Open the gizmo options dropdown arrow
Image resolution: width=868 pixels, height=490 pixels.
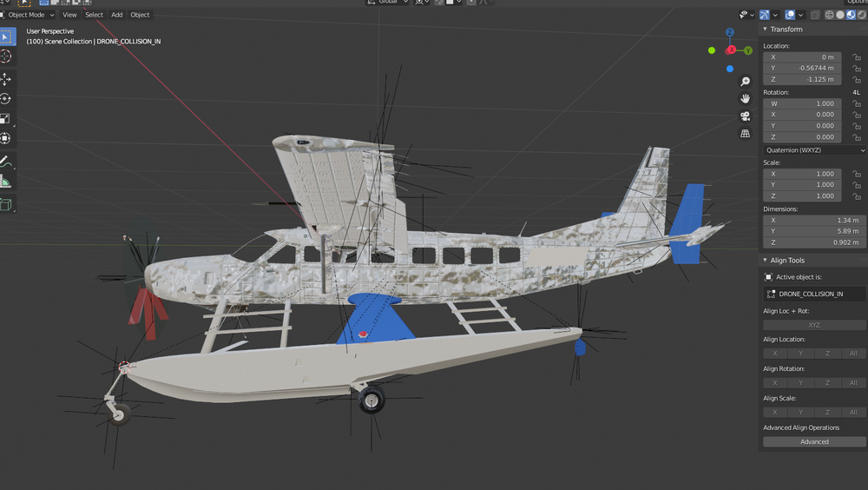[775, 15]
